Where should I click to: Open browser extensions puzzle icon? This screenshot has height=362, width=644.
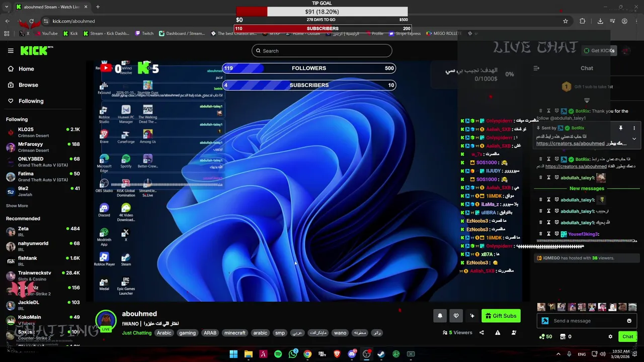583,21
